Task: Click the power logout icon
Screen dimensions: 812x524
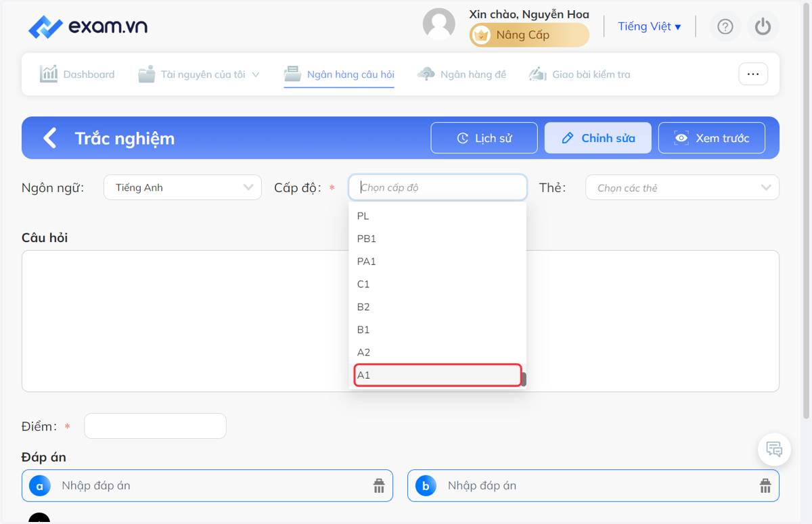Action: 763,26
